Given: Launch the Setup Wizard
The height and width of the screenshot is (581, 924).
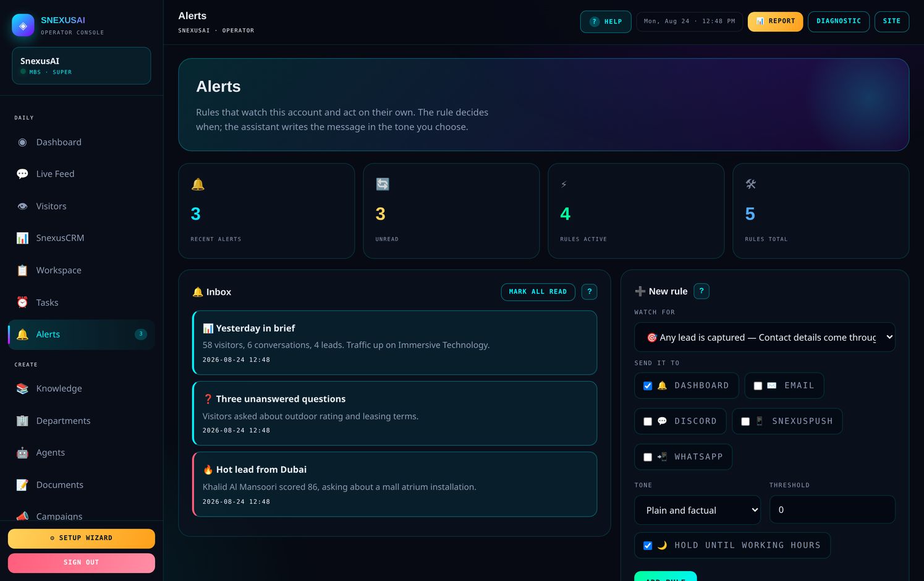Looking at the screenshot, I should point(81,538).
